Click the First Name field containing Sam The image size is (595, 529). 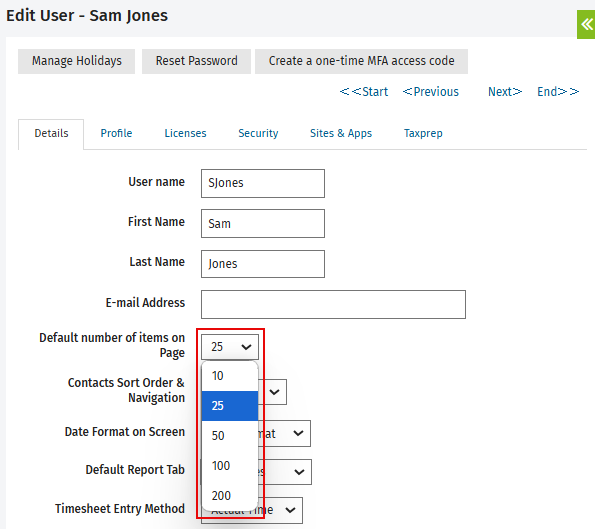click(263, 224)
